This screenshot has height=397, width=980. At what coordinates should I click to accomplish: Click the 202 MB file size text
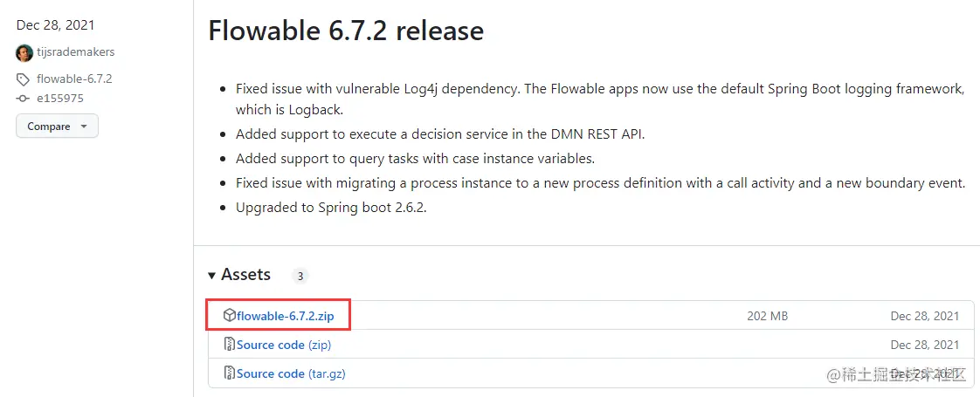click(x=767, y=316)
